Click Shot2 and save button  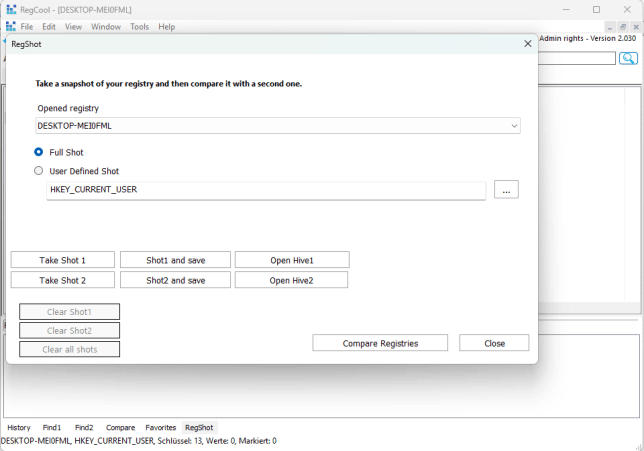point(175,280)
